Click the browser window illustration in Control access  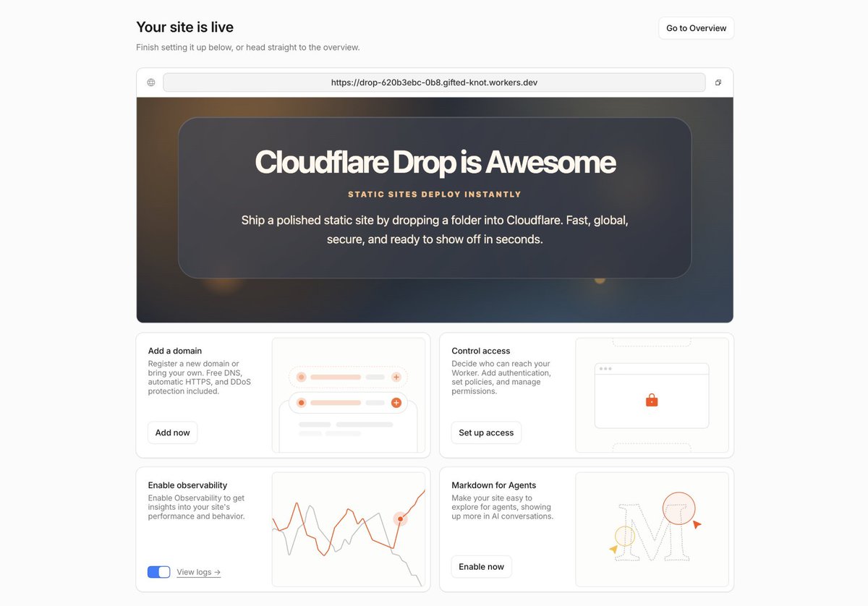pyautogui.click(x=652, y=396)
